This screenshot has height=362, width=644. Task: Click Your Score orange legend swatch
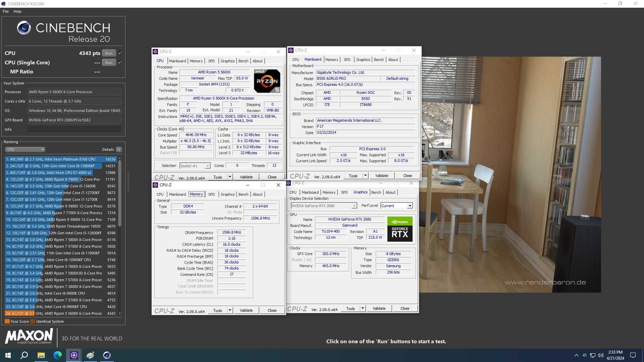7,321
